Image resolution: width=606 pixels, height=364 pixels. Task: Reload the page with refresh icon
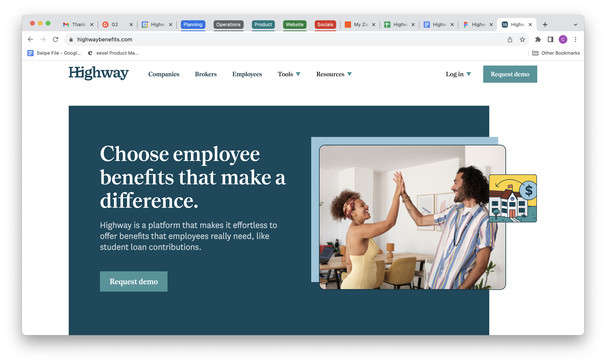pos(56,39)
